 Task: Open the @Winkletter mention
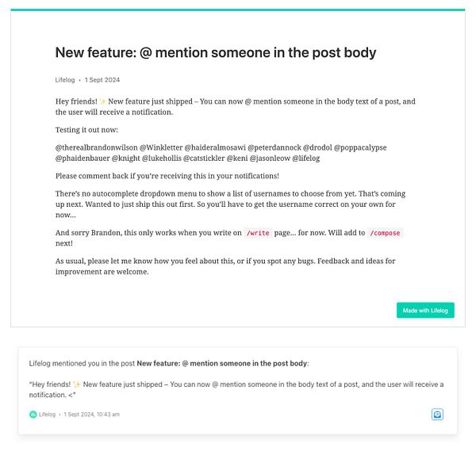coord(161,147)
